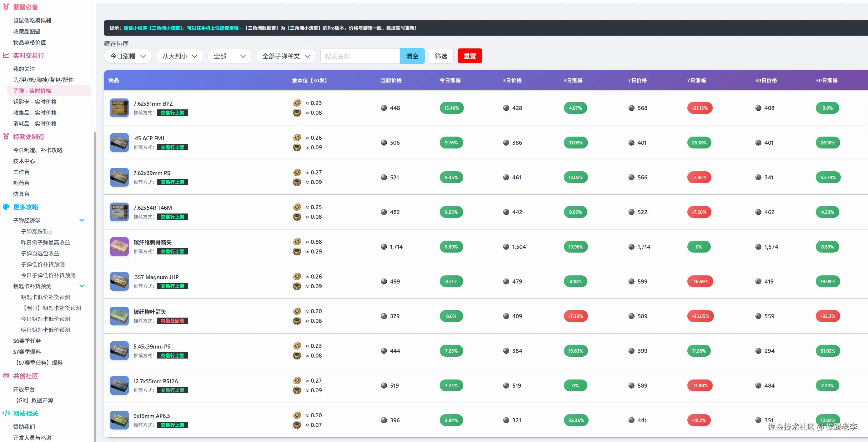The height and width of the screenshot is (442, 868).
Task: Open the 微信小程序 三角洲小涛查 link
Action: [183, 28]
